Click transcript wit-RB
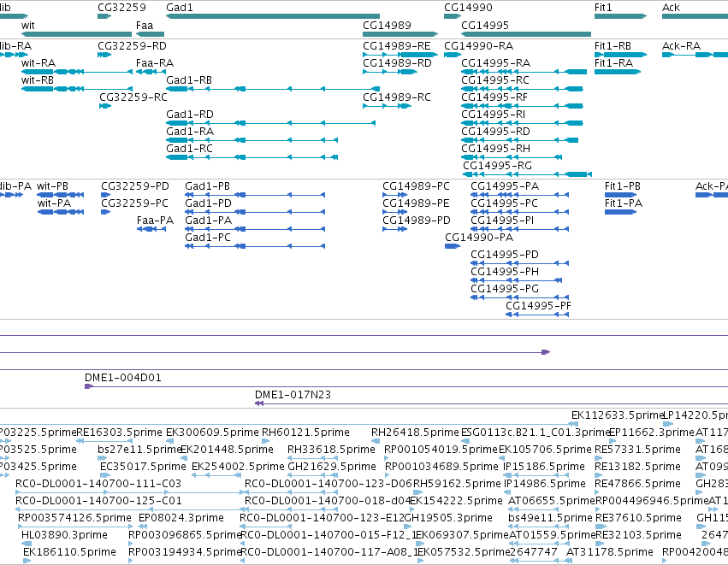 pyautogui.click(x=77, y=89)
